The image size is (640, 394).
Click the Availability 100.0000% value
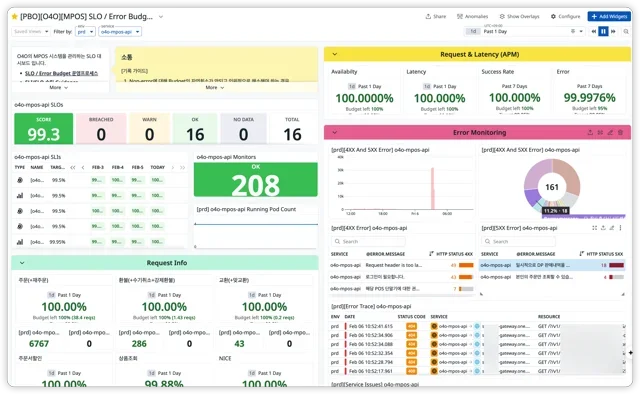tap(364, 98)
